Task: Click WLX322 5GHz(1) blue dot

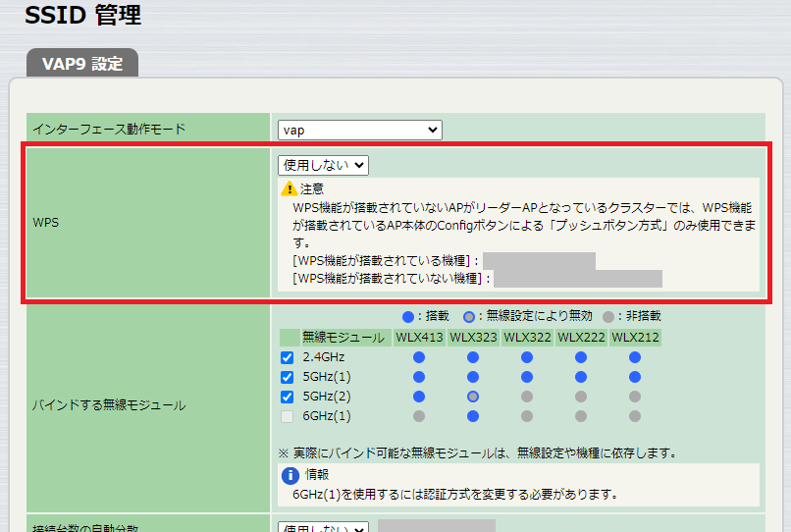Action: click(x=527, y=377)
